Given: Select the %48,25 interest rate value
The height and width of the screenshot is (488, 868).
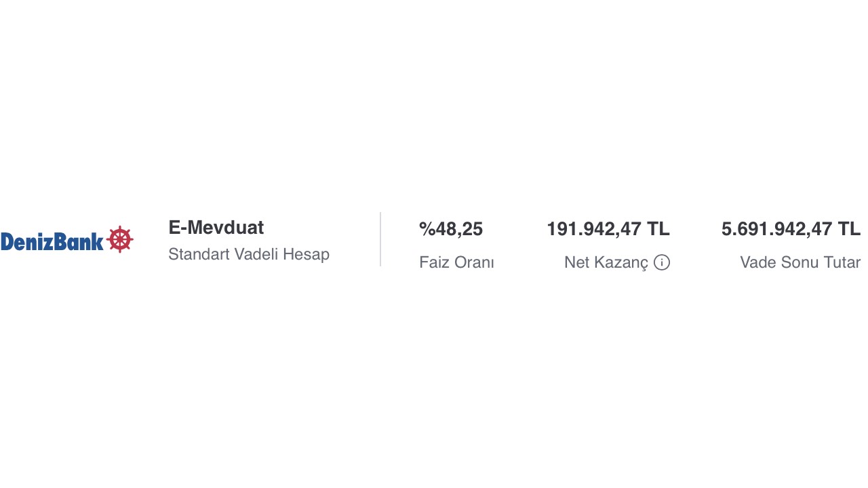Looking at the screenshot, I should tap(451, 230).
